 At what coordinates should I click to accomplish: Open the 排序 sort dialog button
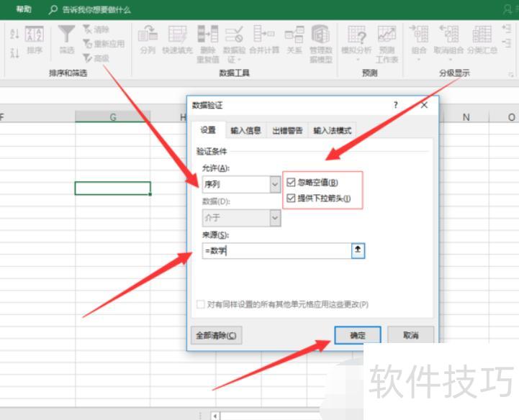coord(35,40)
